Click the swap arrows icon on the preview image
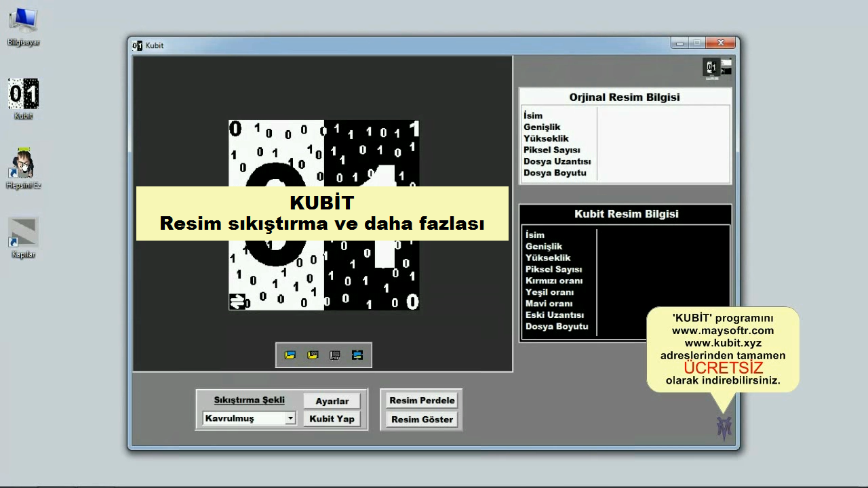 [x=237, y=302]
